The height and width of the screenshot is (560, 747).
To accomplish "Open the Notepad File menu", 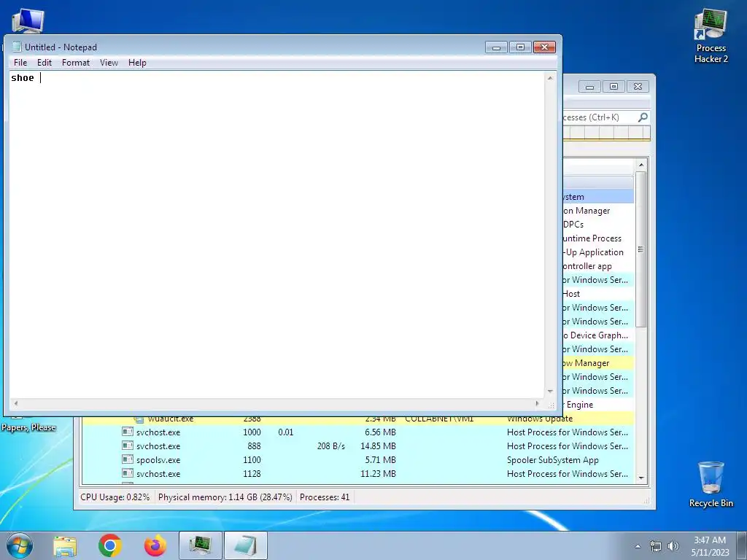I will pos(20,63).
